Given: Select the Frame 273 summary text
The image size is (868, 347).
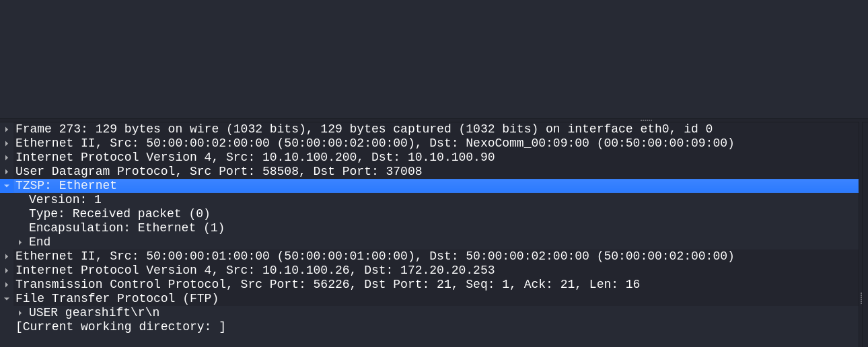Looking at the screenshot, I should [364, 129].
